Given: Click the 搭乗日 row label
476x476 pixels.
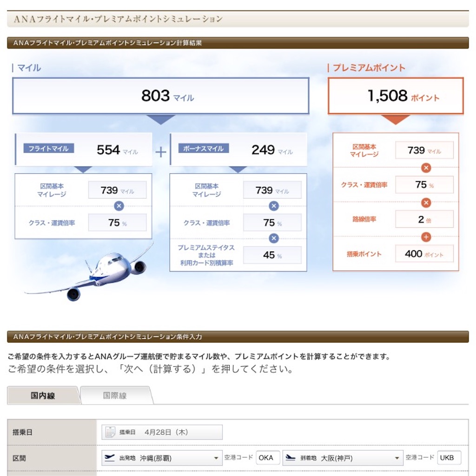Looking at the screenshot, I should point(22,432).
